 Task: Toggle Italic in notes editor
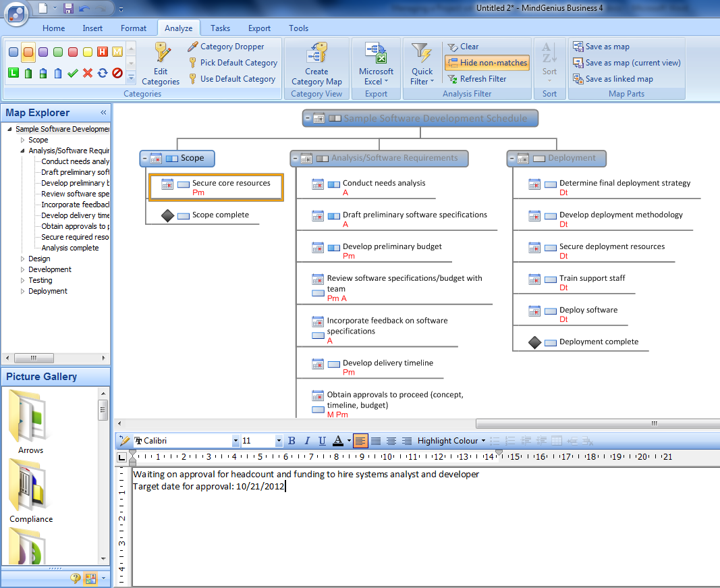307,441
